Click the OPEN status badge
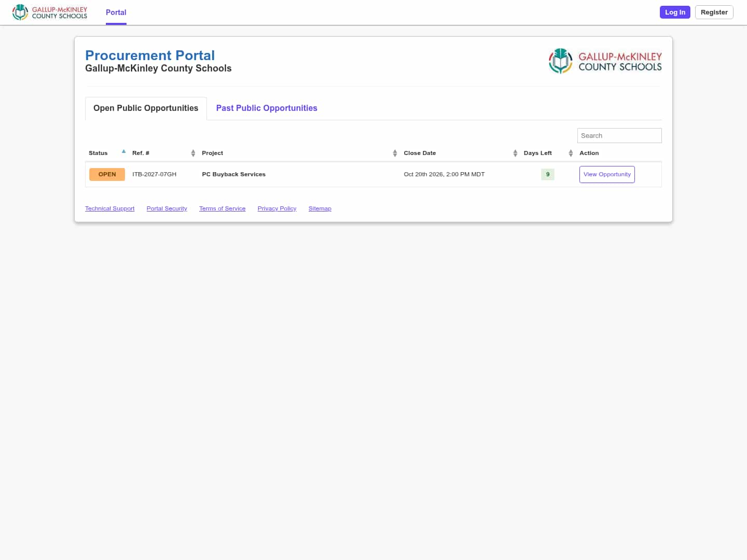The image size is (747, 560). click(107, 174)
